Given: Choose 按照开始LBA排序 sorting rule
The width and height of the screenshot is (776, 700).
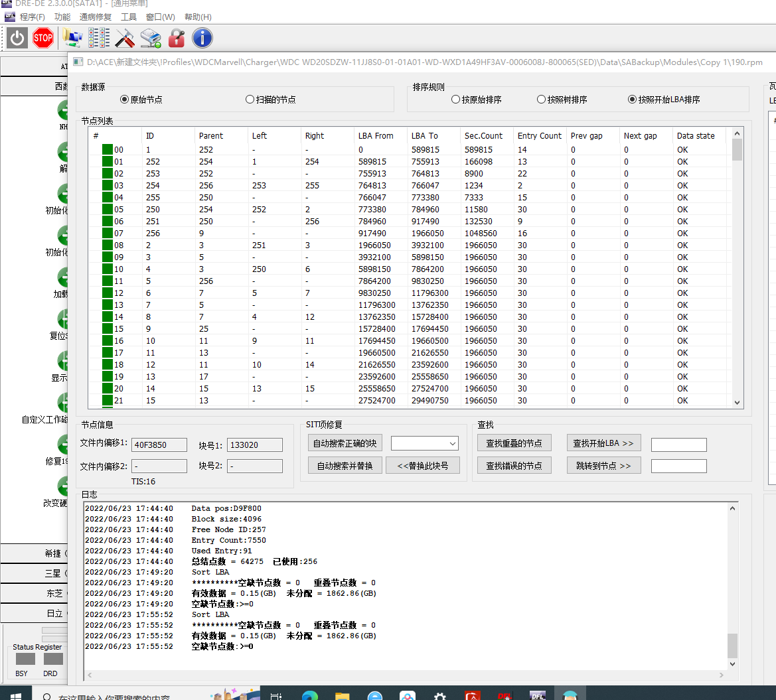Looking at the screenshot, I should tap(664, 100).
